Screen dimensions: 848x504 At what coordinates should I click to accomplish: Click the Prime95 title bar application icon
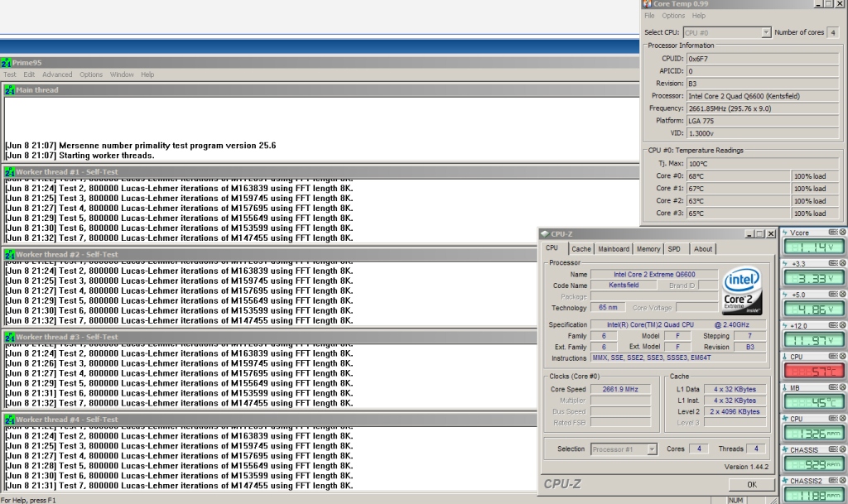pyautogui.click(x=6, y=63)
